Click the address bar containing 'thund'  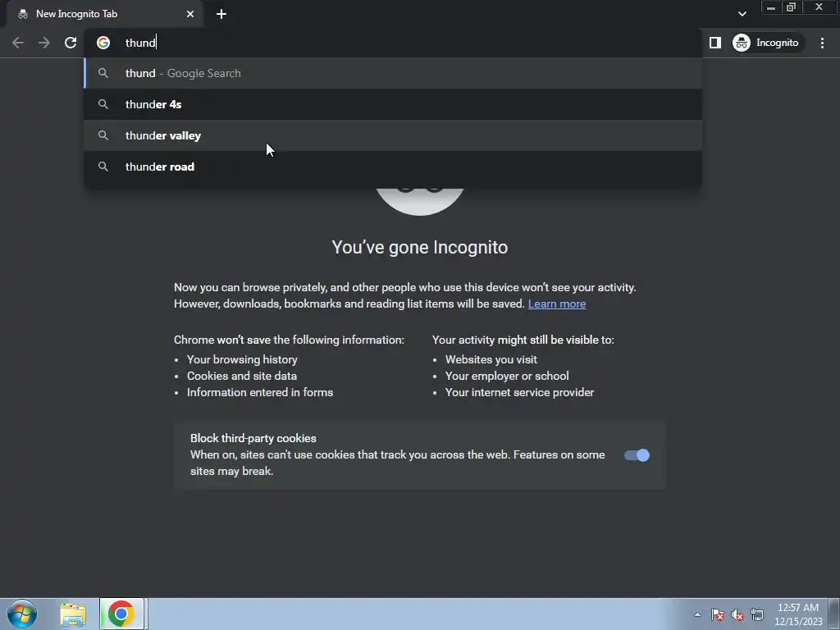coord(393,43)
